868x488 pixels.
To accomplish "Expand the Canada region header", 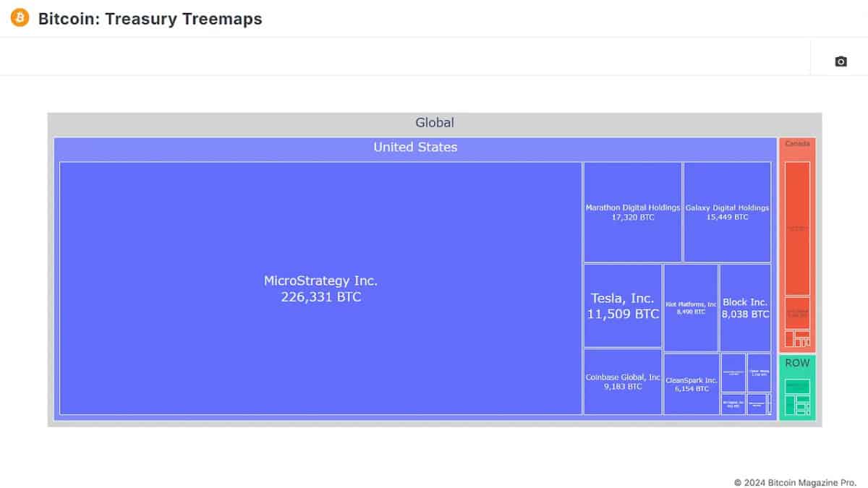I will tap(797, 144).
